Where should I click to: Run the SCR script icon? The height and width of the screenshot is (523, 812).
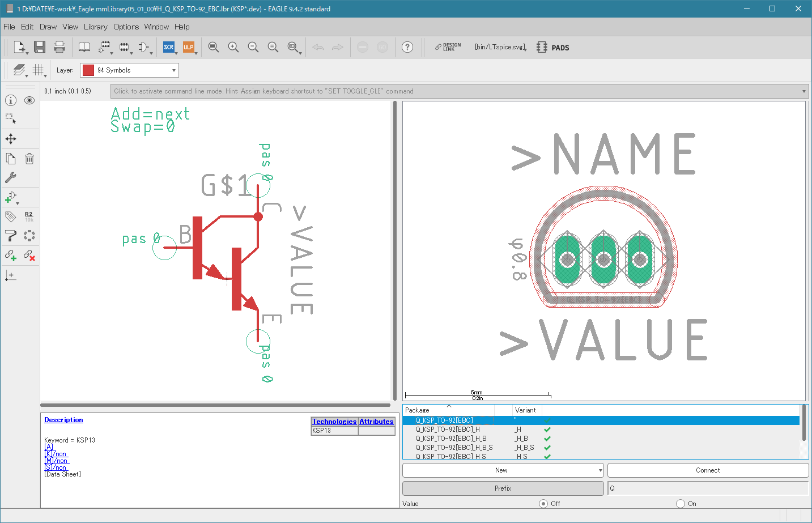point(168,47)
